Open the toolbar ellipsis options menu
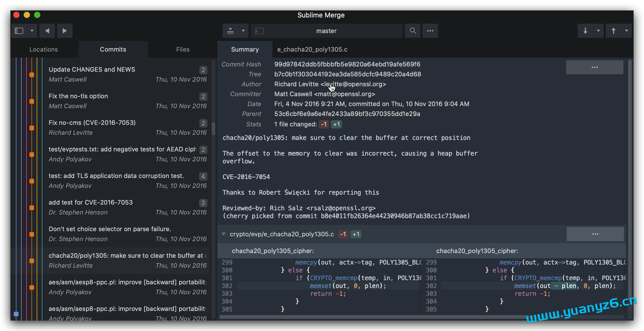Screen dimensions: 644x331 click(x=430, y=30)
